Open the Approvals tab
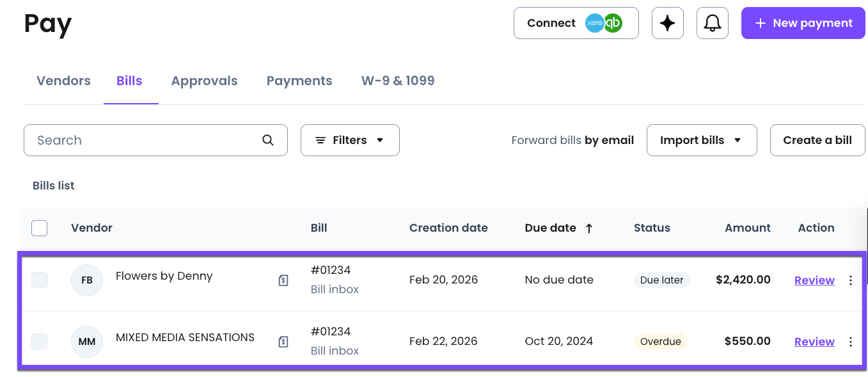 point(204,81)
